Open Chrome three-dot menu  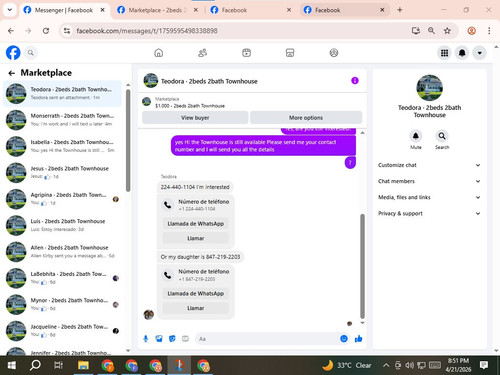(x=489, y=31)
